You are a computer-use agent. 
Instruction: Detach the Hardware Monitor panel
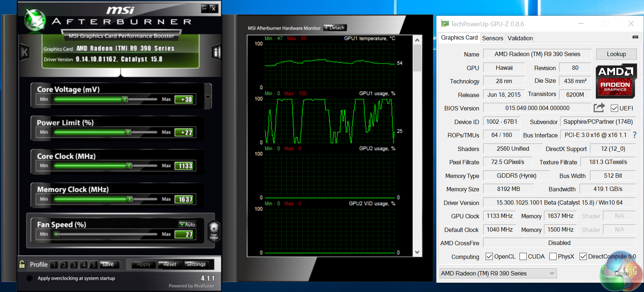[x=335, y=28]
